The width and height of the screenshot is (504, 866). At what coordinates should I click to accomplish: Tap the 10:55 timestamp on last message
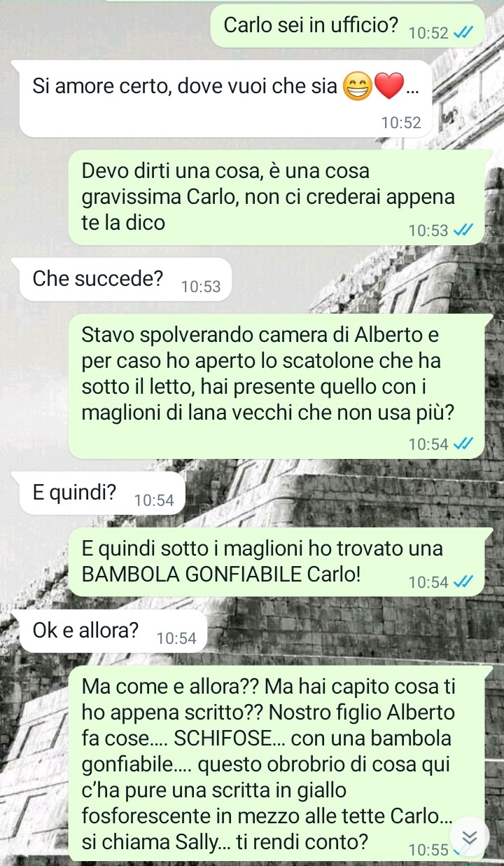[x=428, y=850]
